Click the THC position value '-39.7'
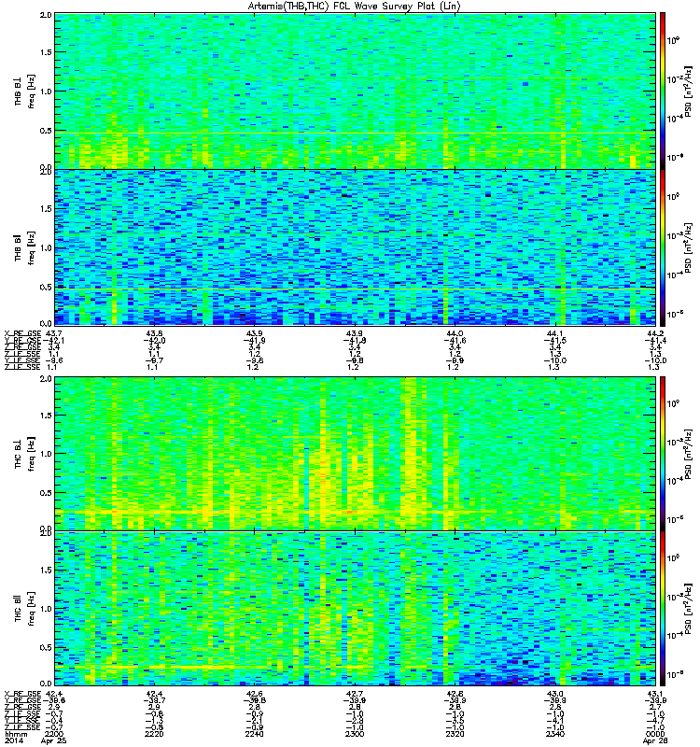Screen dimensions: 700x747 [154, 699]
